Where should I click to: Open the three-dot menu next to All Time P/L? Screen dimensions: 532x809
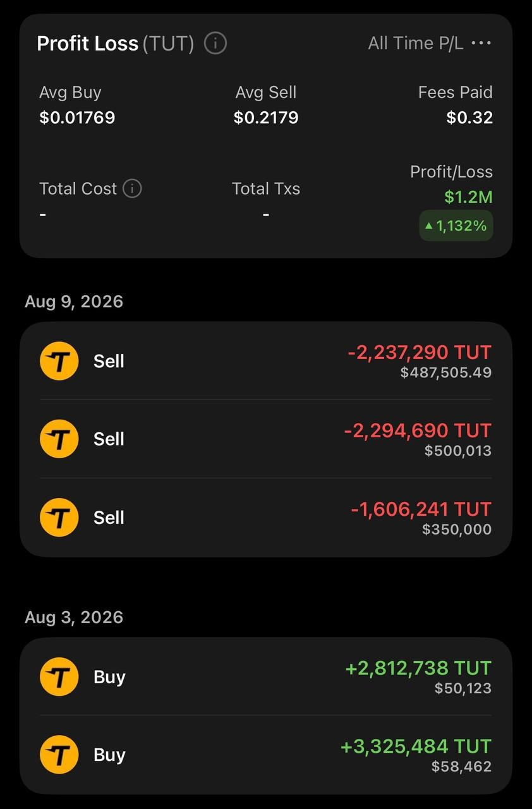(x=481, y=43)
